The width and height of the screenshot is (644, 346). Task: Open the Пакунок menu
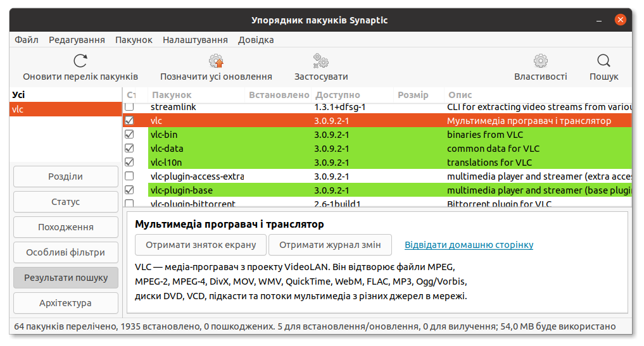pos(134,40)
